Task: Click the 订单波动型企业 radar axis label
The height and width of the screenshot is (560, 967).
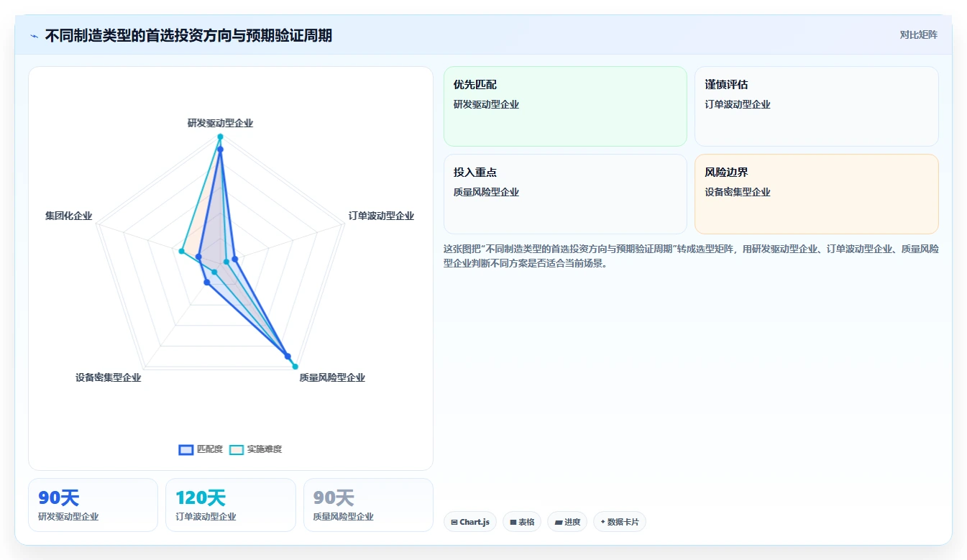Action: coord(381,216)
